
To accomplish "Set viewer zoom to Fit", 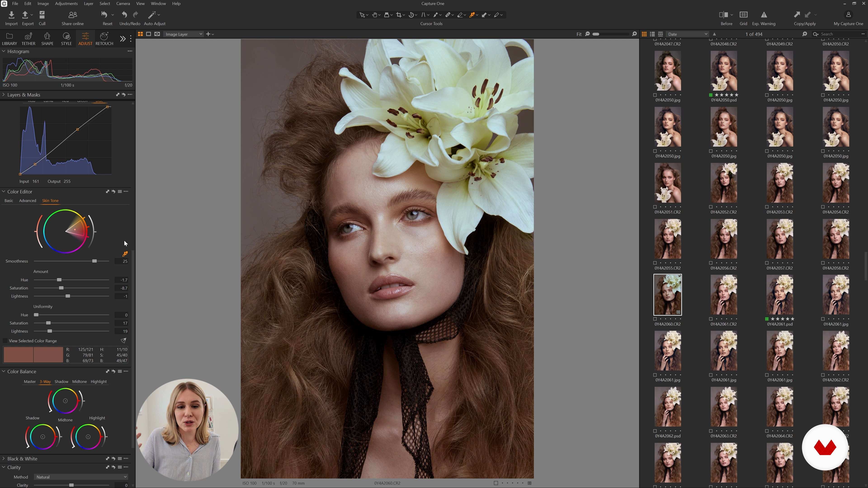I will click(579, 34).
